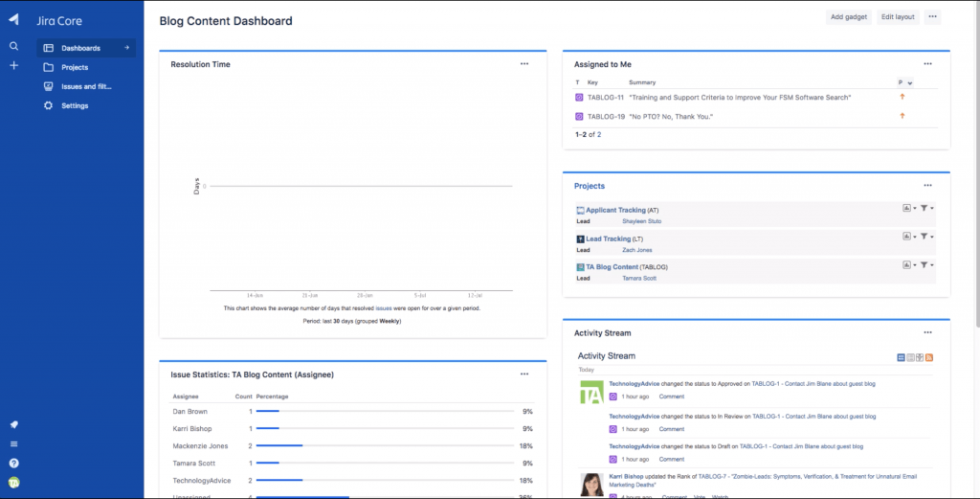The width and height of the screenshot is (980, 499).
Task: Click priority arrow icon for TABLOG-19
Action: [x=902, y=116]
